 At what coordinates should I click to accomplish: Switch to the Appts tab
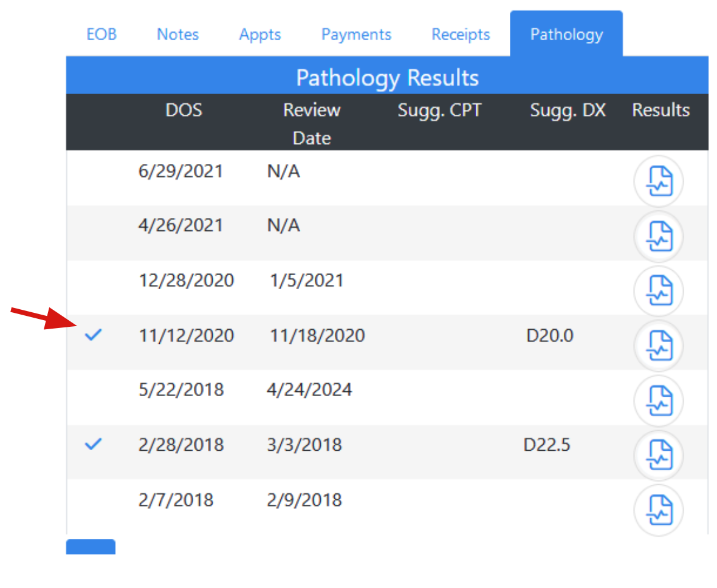pyautogui.click(x=259, y=35)
